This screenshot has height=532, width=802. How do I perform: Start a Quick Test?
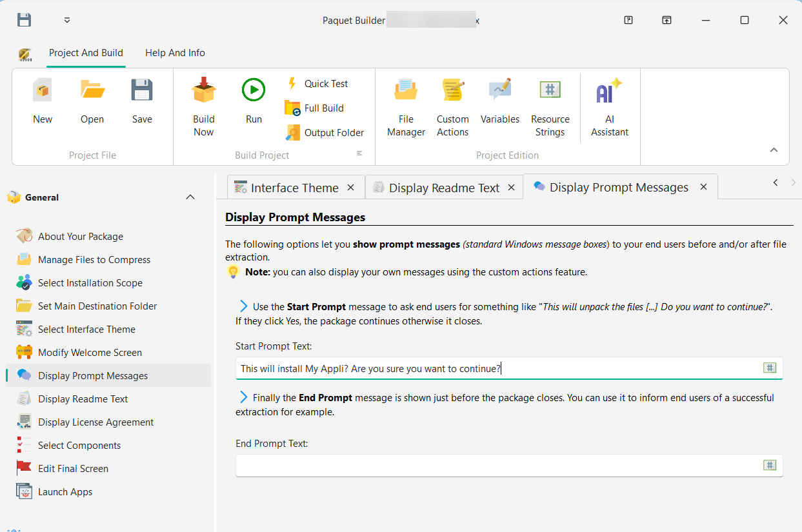pyautogui.click(x=319, y=83)
